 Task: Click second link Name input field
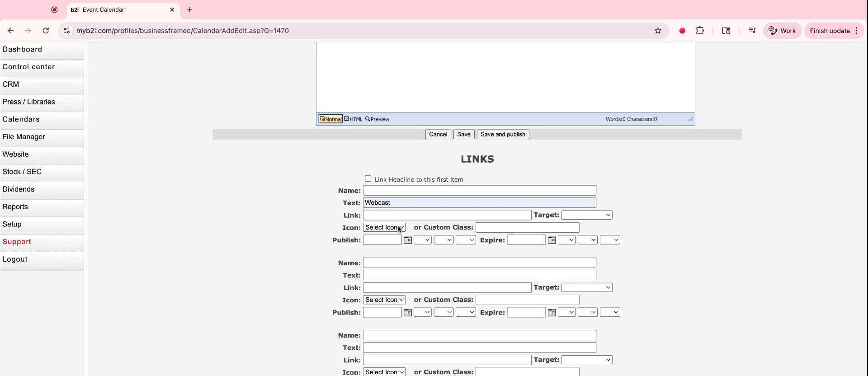pos(480,263)
